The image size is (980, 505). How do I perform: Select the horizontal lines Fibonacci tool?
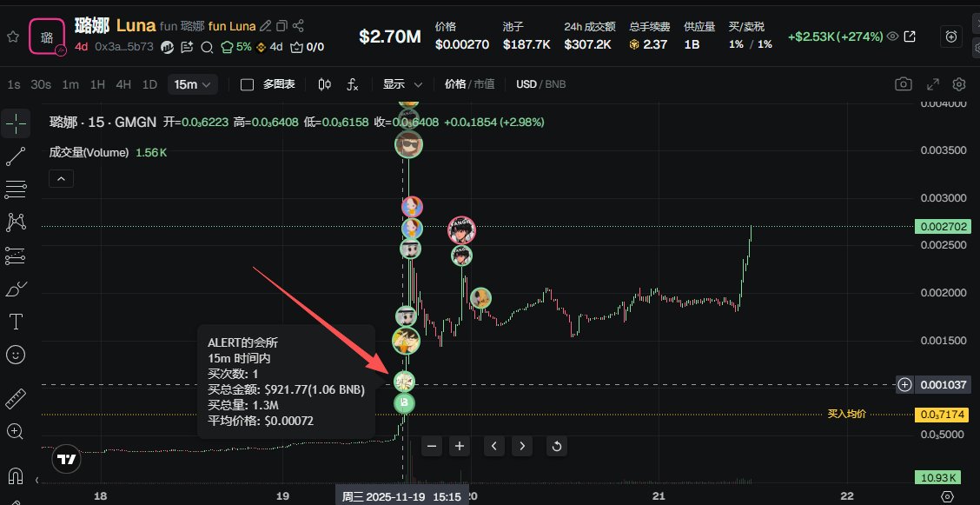(x=16, y=189)
